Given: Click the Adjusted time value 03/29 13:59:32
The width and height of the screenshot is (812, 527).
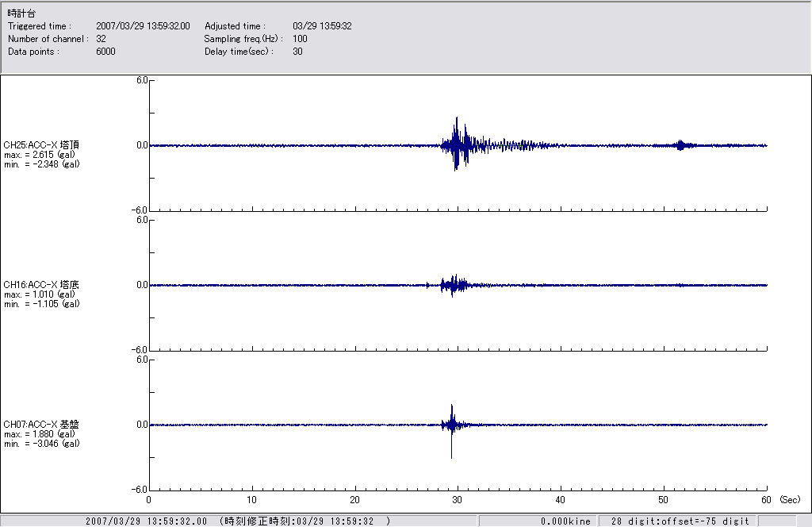Looking at the screenshot, I should (322, 26).
